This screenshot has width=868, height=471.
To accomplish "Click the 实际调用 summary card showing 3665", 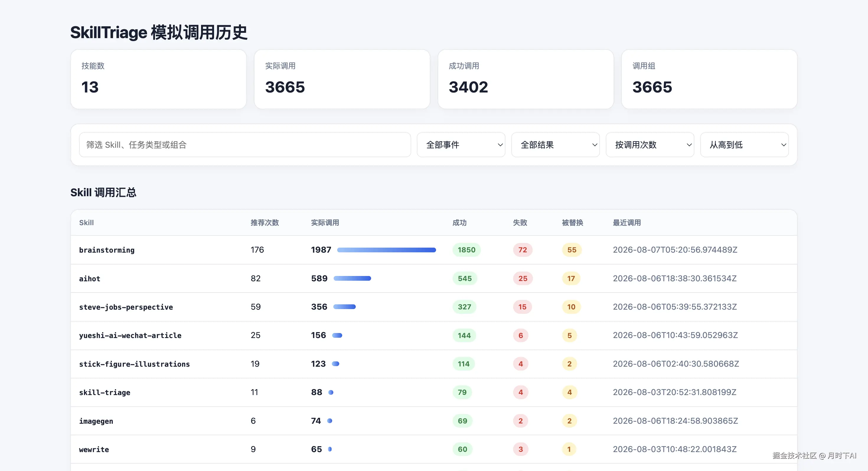I will click(x=342, y=79).
